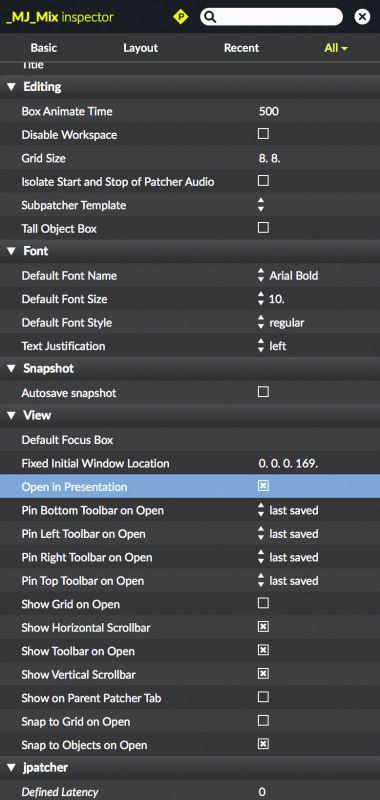The height and width of the screenshot is (800, 380).
Task: Uncheck Open in Presentation checkbox
Action: (x=263, y=486)
